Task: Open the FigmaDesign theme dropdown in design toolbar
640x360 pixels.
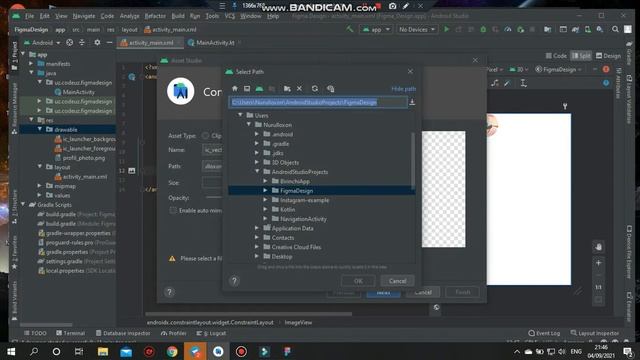Action: pos(558,69)
